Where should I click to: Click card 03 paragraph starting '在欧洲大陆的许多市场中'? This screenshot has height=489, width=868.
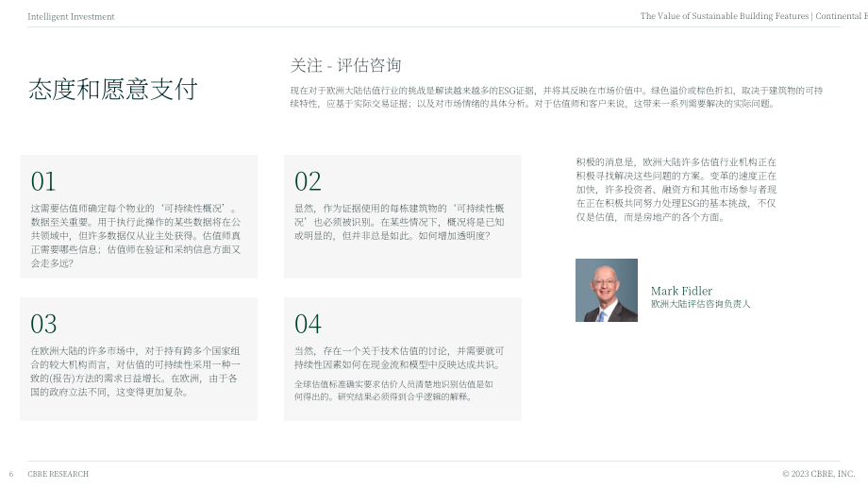(x=136, y=372)
